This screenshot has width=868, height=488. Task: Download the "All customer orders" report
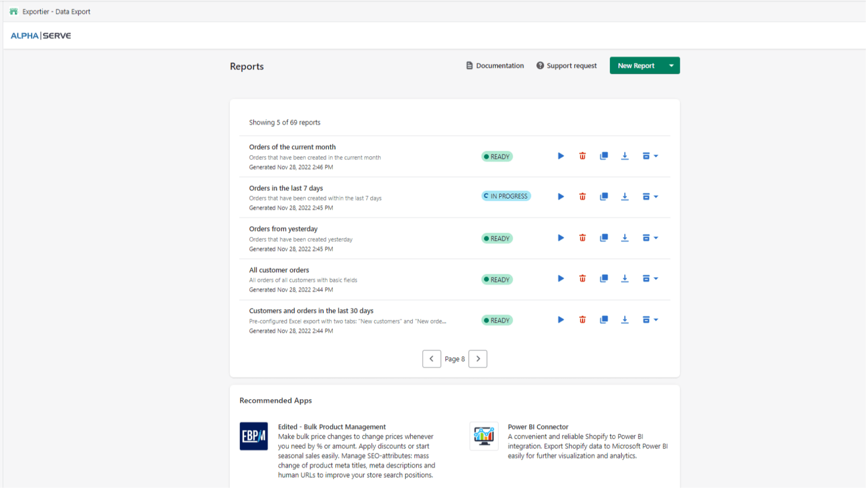point(625,278)
